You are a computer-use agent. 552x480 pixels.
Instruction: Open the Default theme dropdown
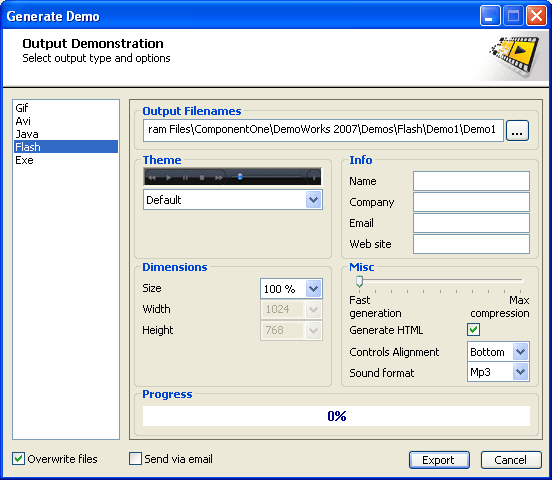[x=233, y=200]
